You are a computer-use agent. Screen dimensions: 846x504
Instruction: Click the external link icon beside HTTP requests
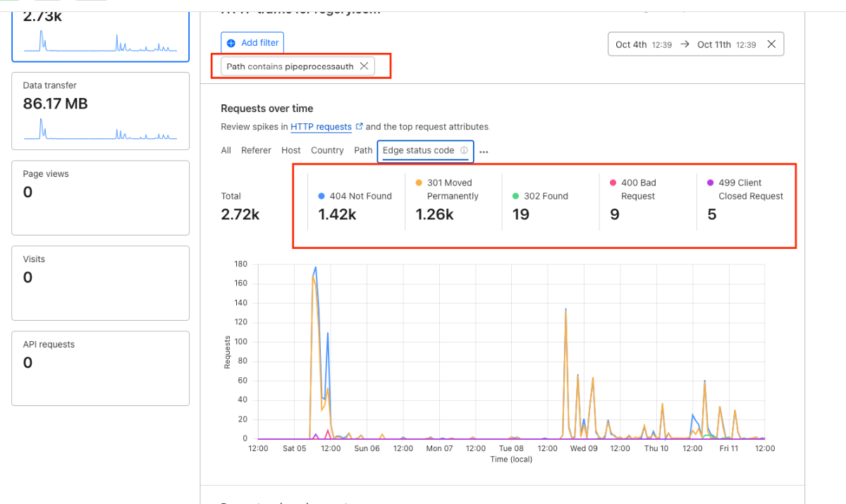point(359,127)
